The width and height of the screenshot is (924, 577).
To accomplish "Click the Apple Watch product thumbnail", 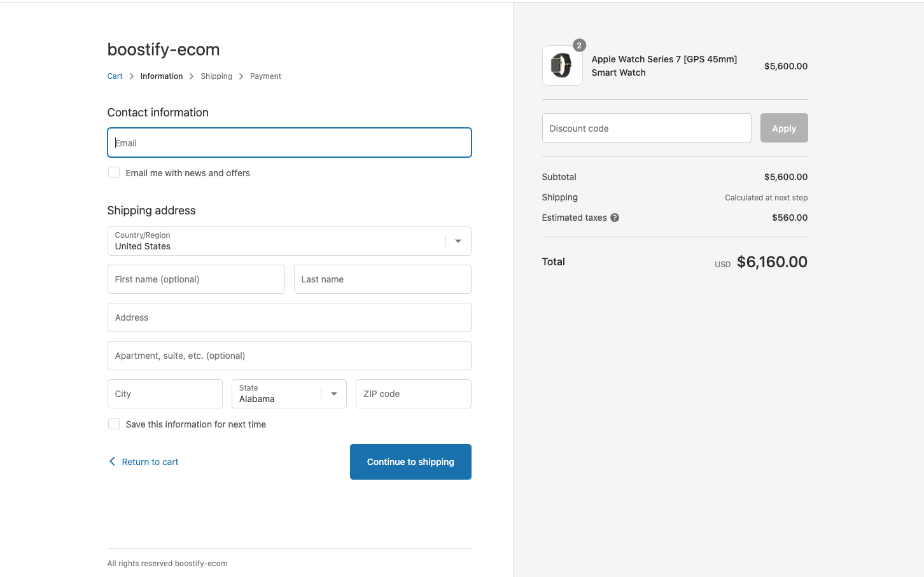I will (562, 66).
